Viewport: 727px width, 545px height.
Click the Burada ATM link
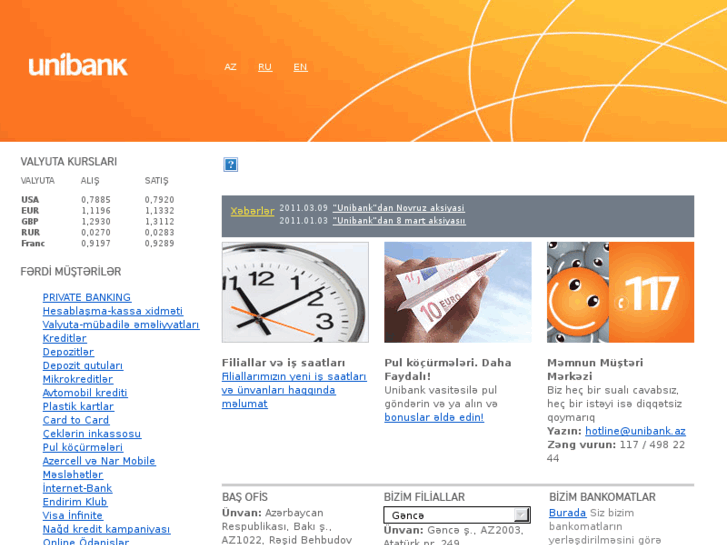tap(568, 513)
